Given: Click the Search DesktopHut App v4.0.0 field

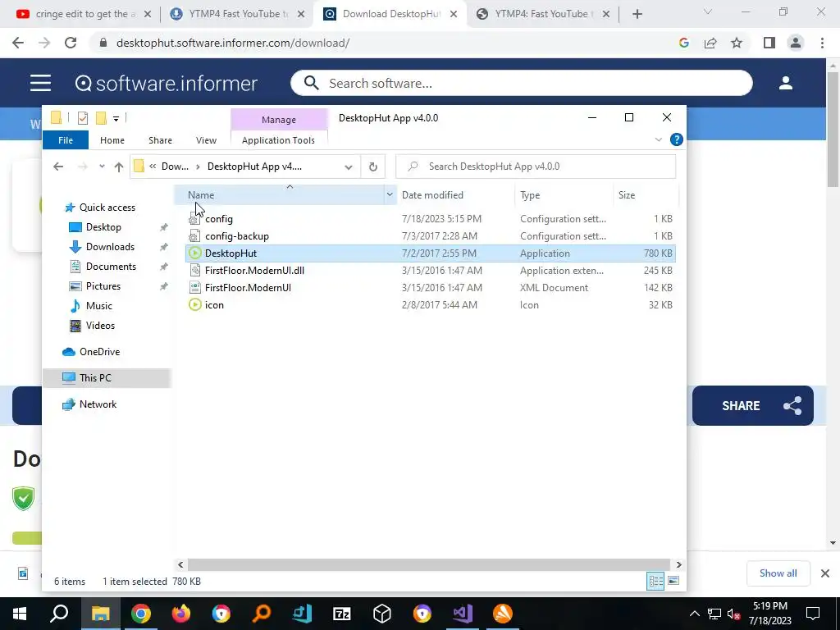Looking at the screenshot, I should 536,167.
